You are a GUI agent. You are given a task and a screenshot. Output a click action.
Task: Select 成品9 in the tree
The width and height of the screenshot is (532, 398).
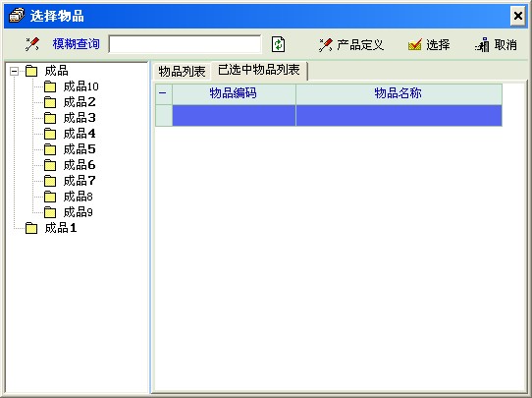click(79, 212)
